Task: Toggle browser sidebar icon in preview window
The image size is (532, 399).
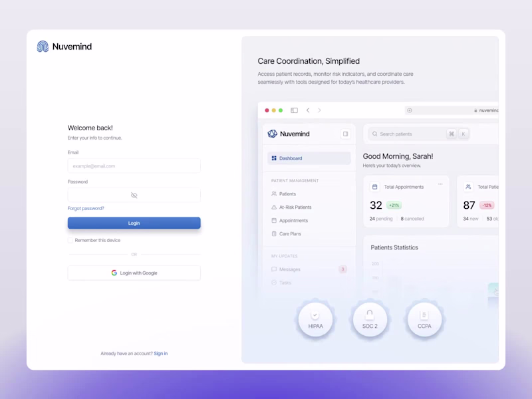Action: (294, 110)
